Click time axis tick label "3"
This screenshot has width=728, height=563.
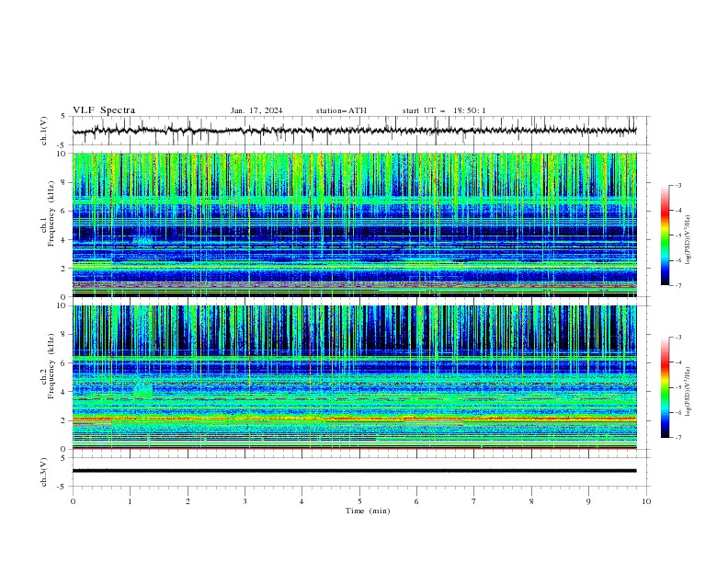pyautogui.click(x=245, y=501)
